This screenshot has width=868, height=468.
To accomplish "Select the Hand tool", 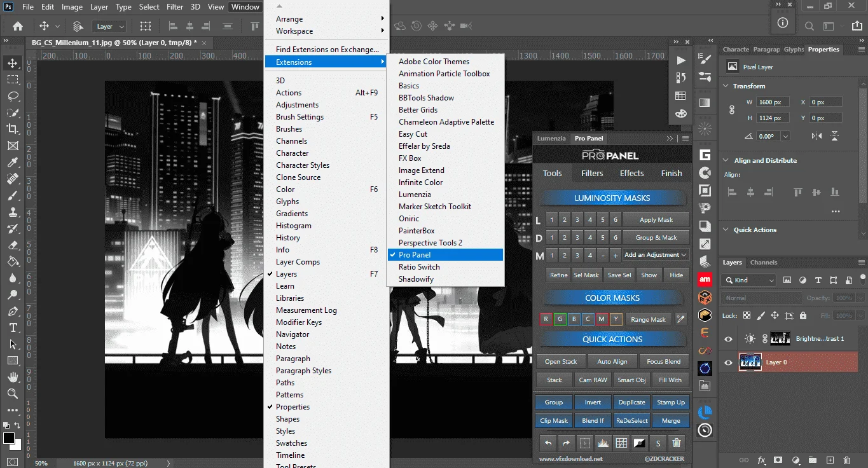I will [12, 378].
